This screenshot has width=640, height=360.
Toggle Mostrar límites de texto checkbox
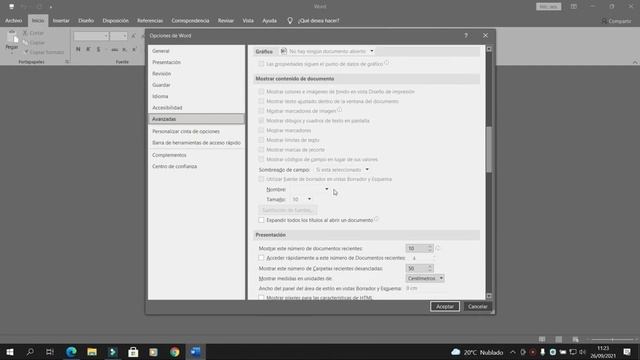[x=261, y=140]
